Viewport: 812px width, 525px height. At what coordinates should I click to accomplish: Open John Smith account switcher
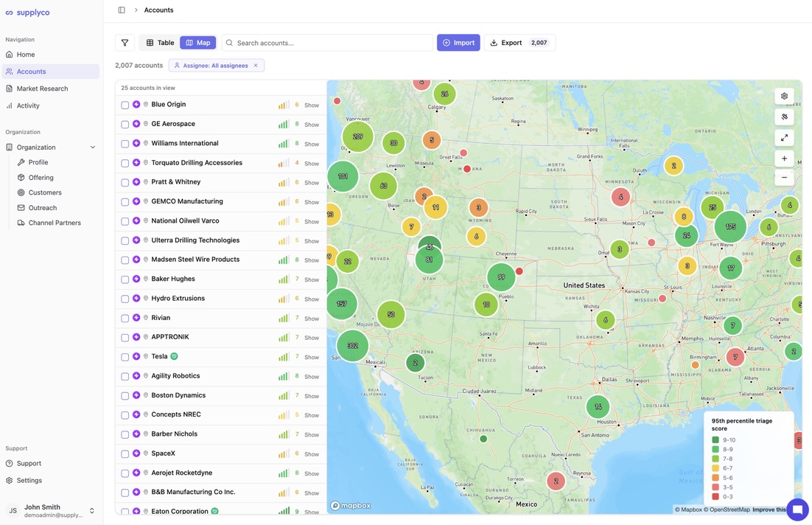point(91,510)
